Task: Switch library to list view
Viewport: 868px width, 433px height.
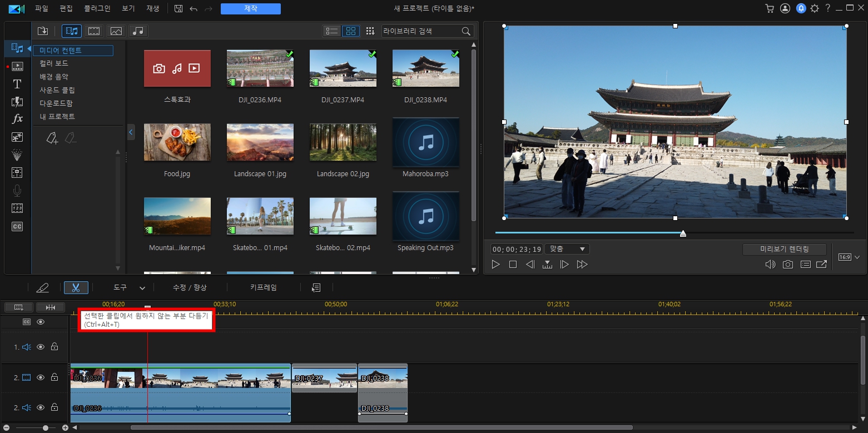Action: (x=332, y=31)
